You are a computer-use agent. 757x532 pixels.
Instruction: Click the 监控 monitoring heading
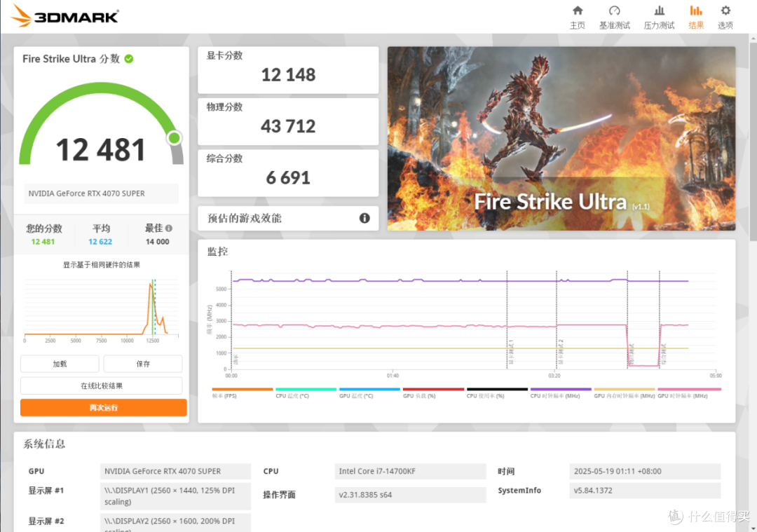coord(218,252)
